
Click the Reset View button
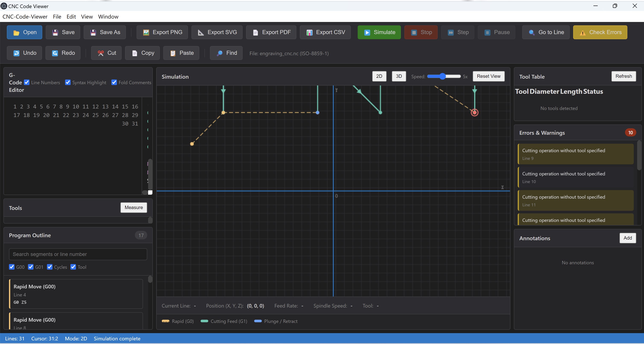coord(488,76)
